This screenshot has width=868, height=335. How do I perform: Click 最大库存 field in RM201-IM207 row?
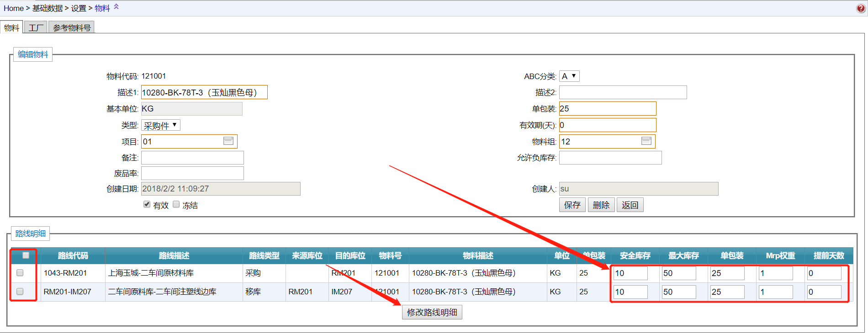[679, 292]
